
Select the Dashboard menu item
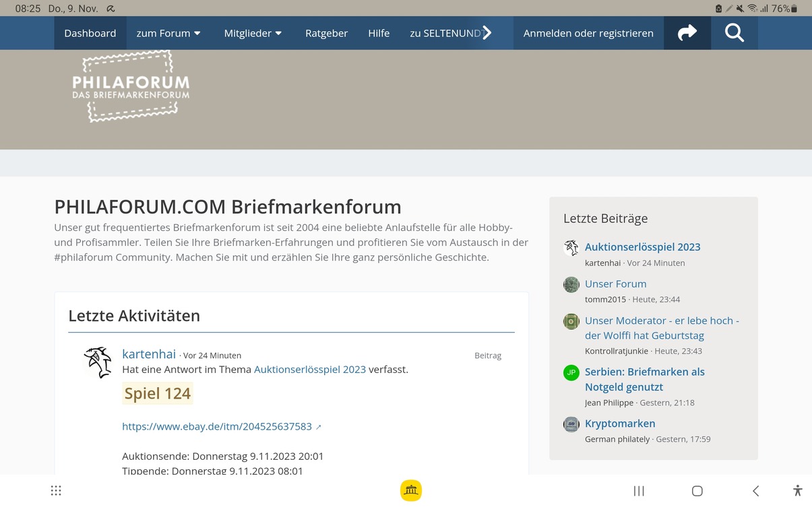tap(90, 33)
